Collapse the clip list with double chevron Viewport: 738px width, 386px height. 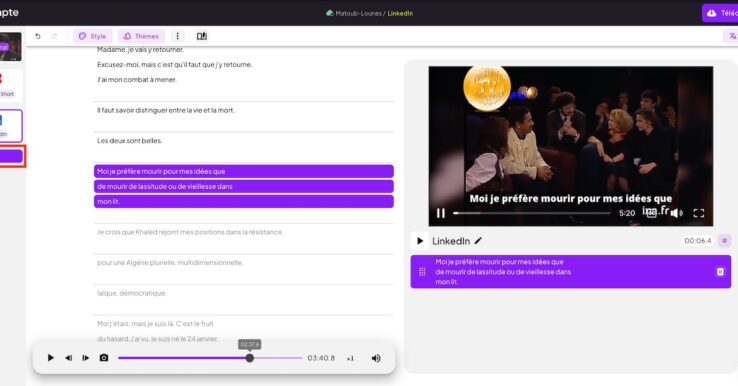[724, 241]
